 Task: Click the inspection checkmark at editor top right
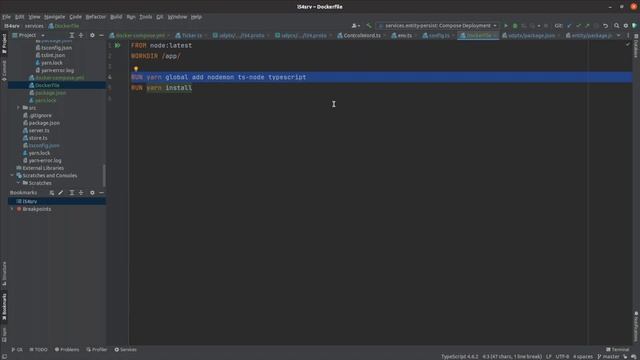(x=628, y=44)
